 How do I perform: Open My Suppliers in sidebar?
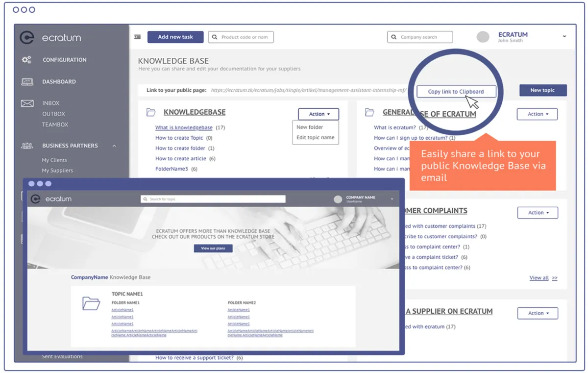click(57, 171)
